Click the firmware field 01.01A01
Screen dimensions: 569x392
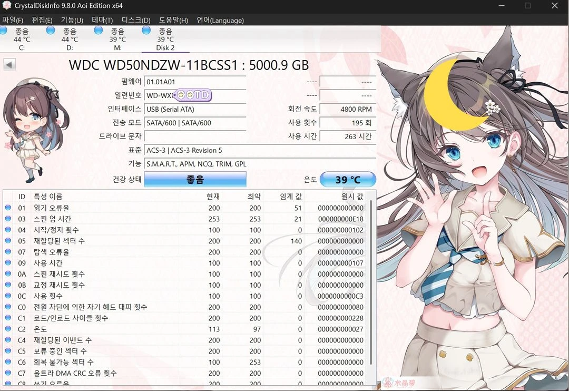(195, 82)
